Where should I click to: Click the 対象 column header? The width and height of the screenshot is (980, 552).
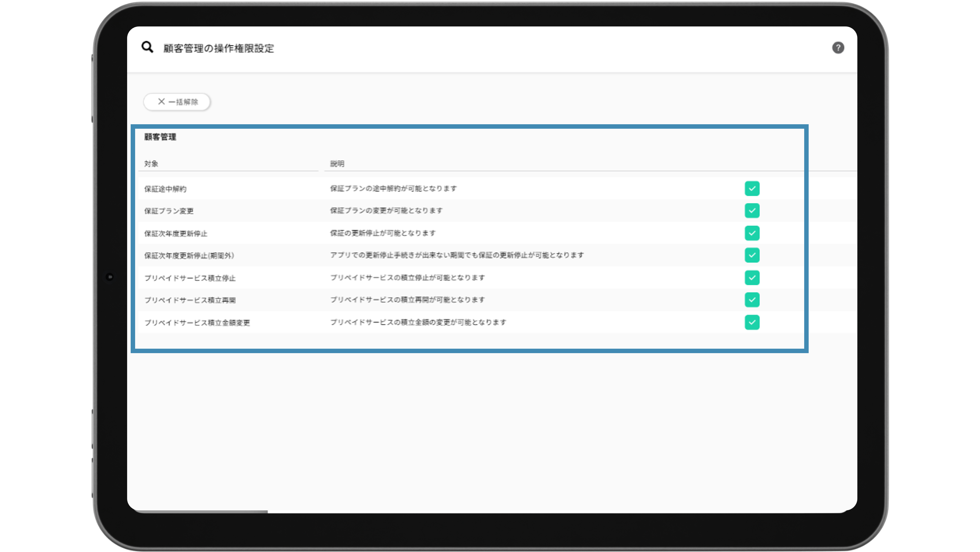click(151, 164)
